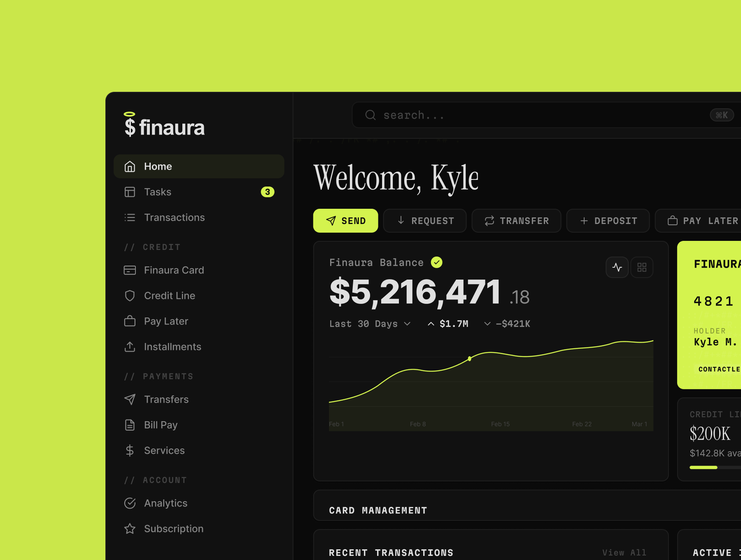Open Installments via upload icon
Screen dimensions: 741x560
pyautogui.click(x=130, y=347)
